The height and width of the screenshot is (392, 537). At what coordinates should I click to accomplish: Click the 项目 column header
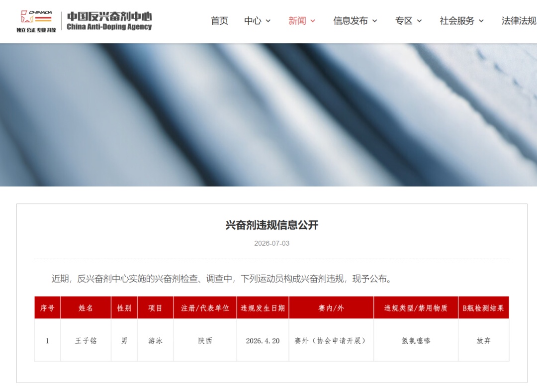(x=155, y=308)
